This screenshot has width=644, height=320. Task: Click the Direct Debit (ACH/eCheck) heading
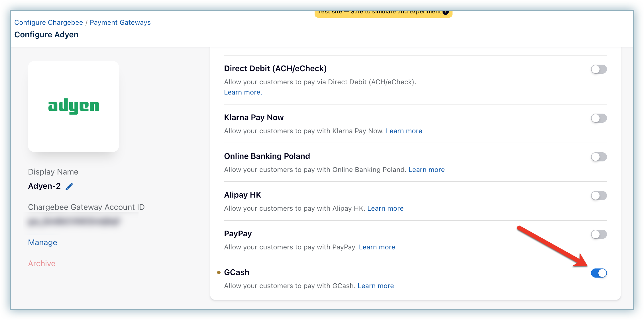coord(275,69)
